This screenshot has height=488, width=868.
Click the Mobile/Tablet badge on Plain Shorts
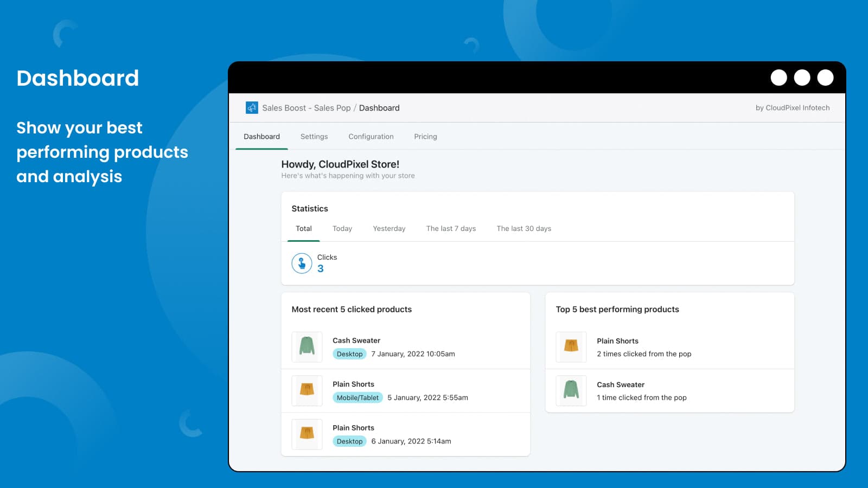tap(358, 398)
